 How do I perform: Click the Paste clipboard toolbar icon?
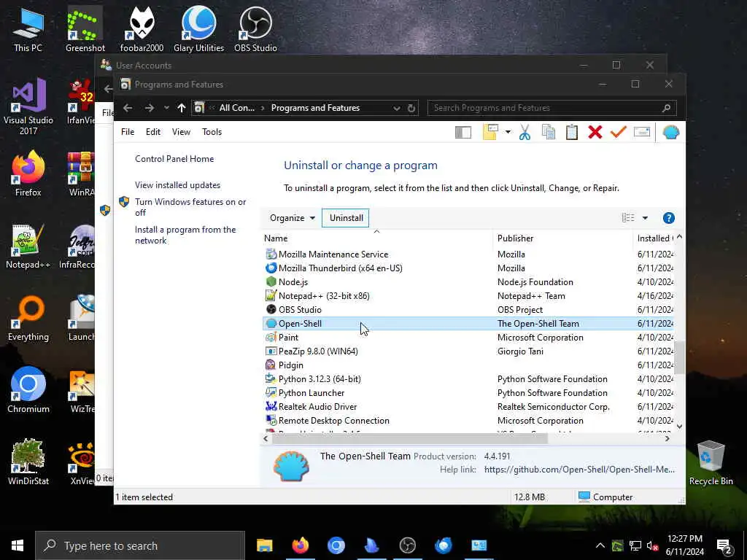click(572, 133)
